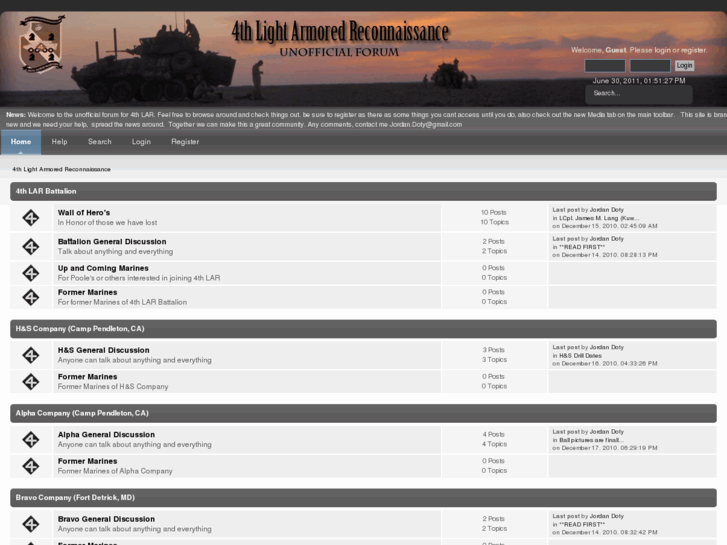The image size is (727, 545).
Task: Open the Login menu item
Action: pos(141,142)
